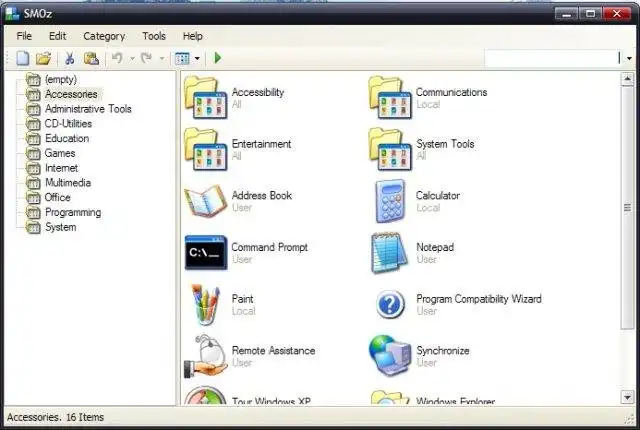The width and height of the screenshot is (640, 430).
Task: Open the File menu
Action: [24, 36]
